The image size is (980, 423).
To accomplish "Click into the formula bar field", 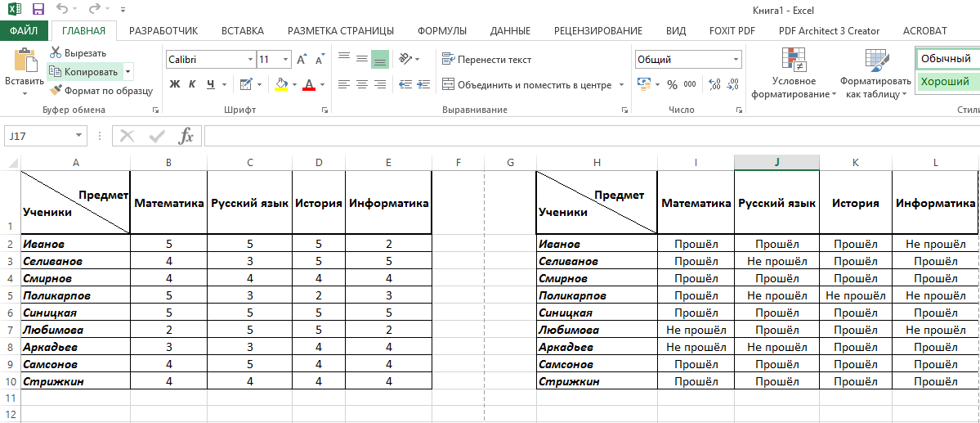I will [x=591, y=136].
